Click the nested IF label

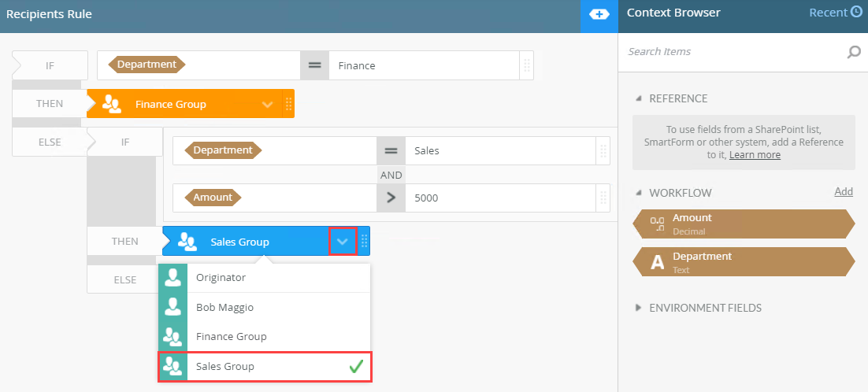click(125, 142)
